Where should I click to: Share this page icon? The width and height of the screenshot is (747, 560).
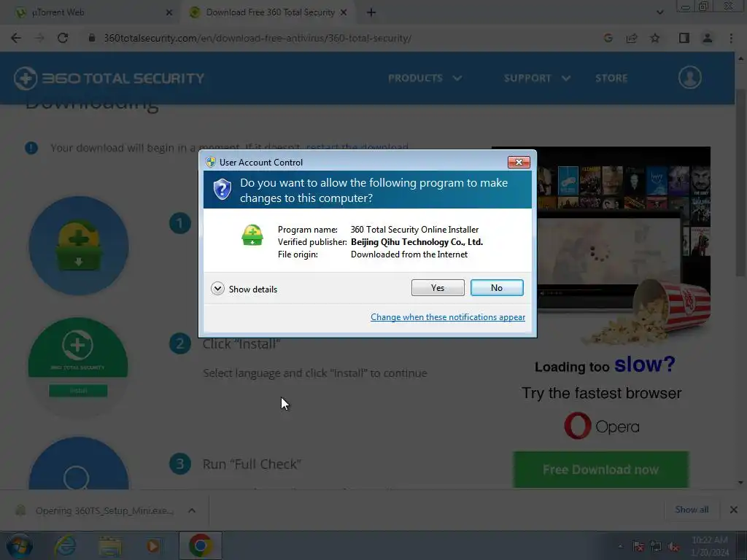(632, 38)
